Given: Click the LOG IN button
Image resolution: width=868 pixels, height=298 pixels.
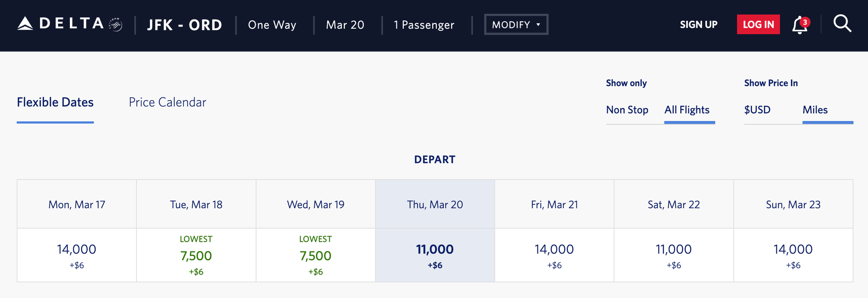Looking at the screenshot, I should point(758,24).
